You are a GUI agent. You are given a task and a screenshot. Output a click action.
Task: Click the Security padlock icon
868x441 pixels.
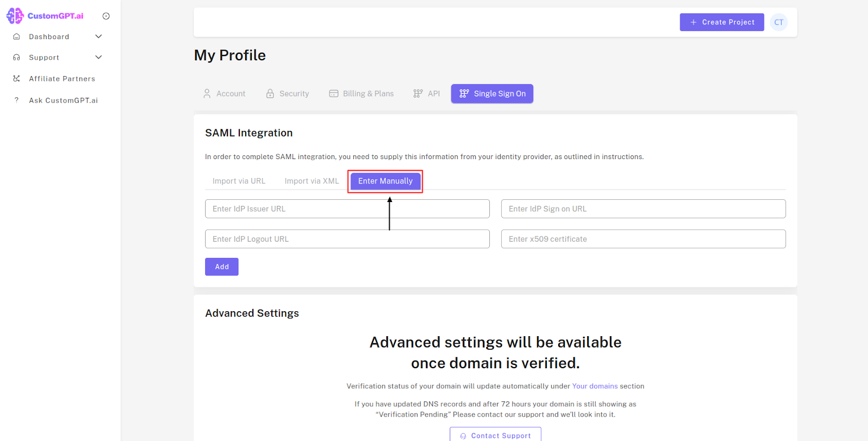(x=270, y=93)
